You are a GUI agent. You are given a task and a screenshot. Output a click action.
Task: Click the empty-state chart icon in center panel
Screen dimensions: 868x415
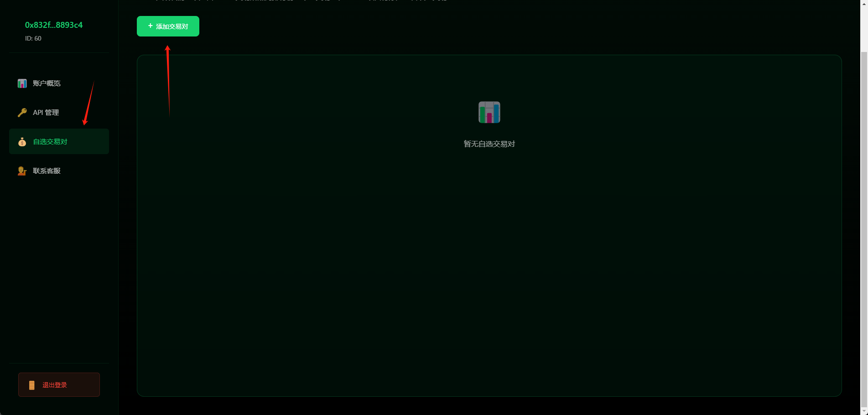(x=489, y=112)
